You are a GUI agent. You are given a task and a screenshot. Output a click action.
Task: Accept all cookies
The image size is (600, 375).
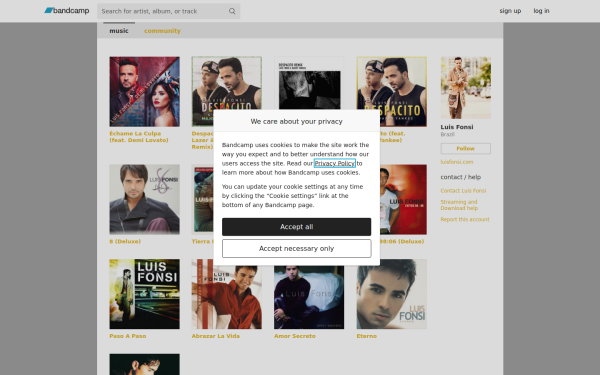tap(297, 227)
